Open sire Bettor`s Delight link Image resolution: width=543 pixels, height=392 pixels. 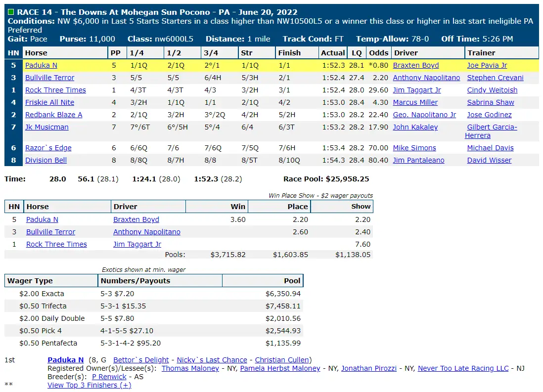(141, 360)
